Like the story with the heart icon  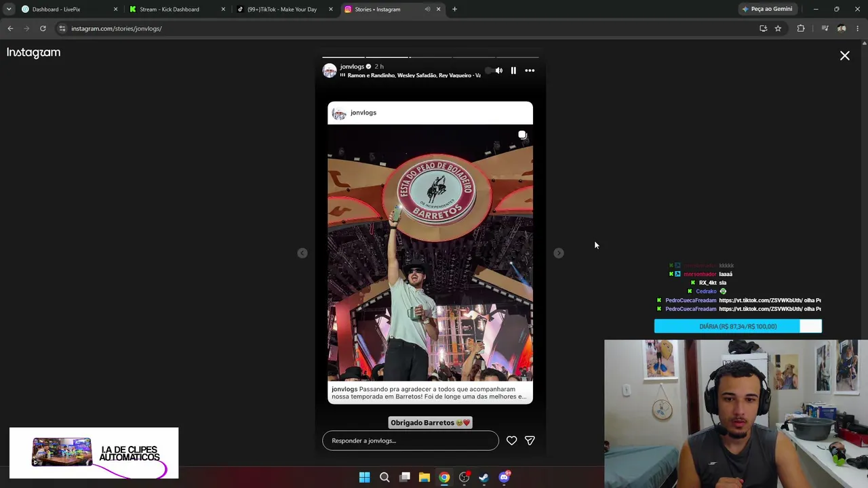511,441
